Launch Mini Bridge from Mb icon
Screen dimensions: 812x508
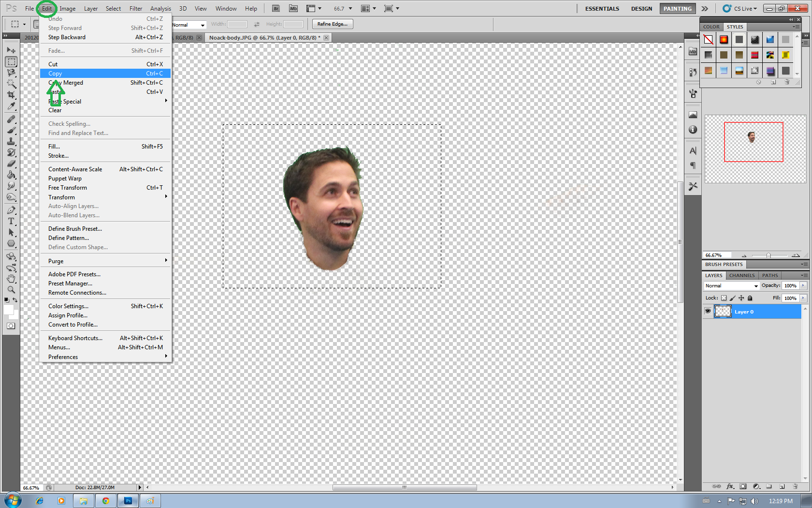293,8
